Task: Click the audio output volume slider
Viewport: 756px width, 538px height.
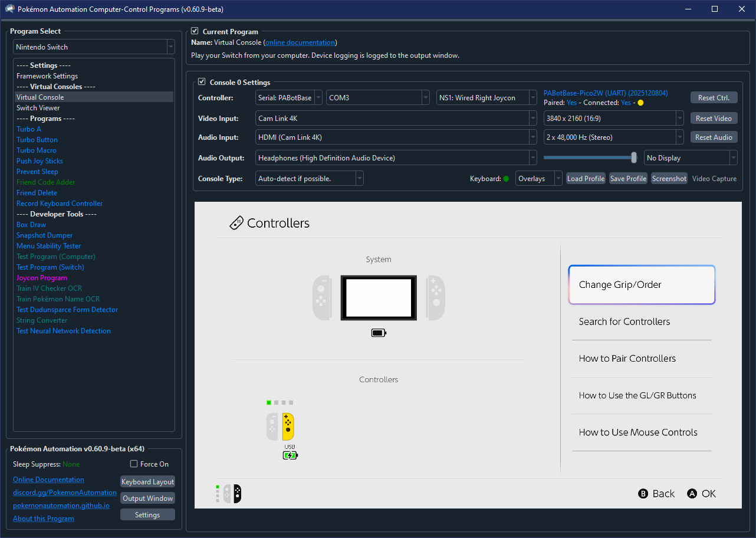Action: pos(633,158)
